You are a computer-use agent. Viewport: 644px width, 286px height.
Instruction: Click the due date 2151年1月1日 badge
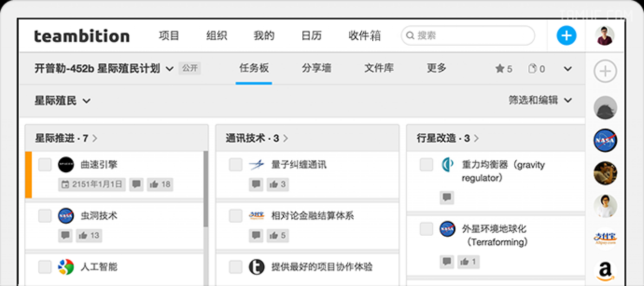click(x=92, y=184)
